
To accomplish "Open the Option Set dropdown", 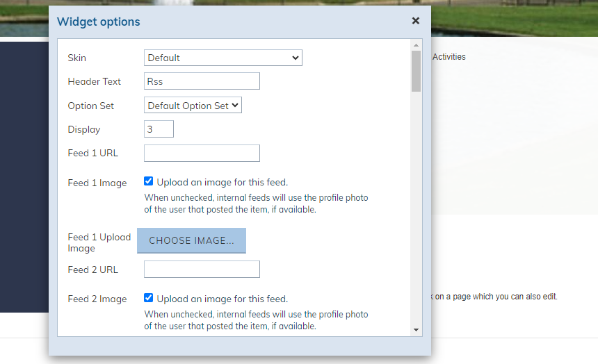I will pyautogui.click(x=193, y=105).
